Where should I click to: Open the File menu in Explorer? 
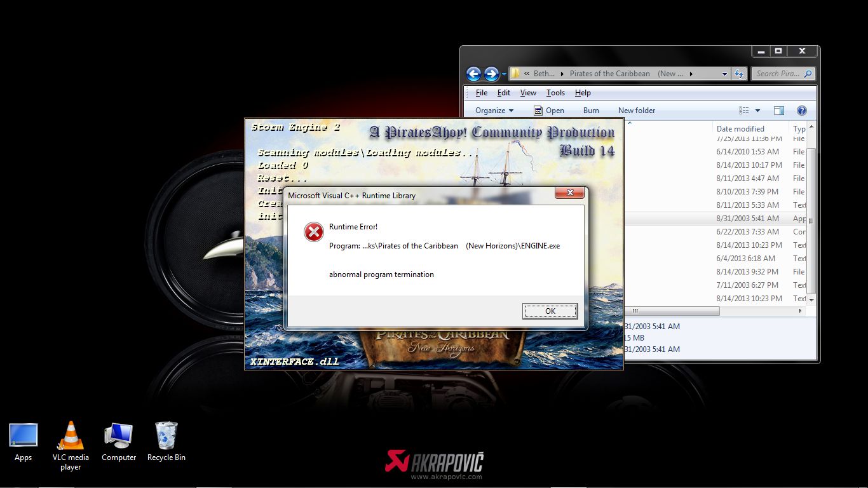click(482, 93)
